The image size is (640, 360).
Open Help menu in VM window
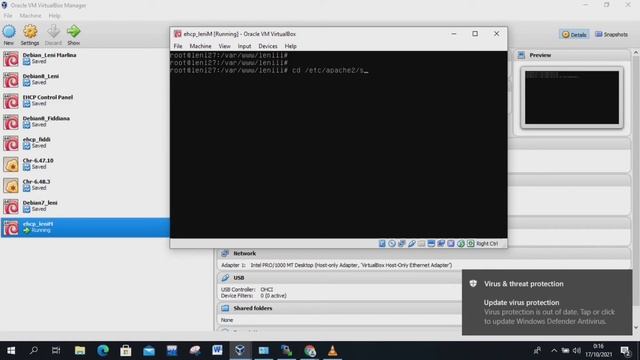point(291,46)
